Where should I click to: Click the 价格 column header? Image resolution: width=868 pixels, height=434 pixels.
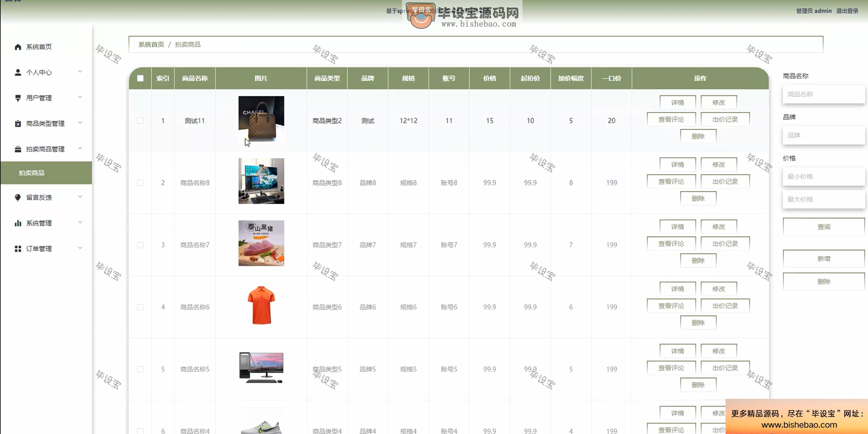click(489, 78)
